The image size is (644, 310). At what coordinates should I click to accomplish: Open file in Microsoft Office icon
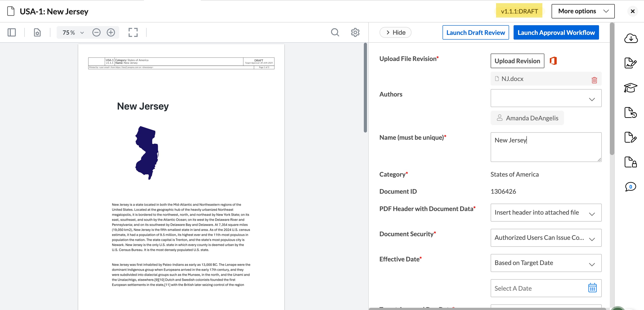553,61
